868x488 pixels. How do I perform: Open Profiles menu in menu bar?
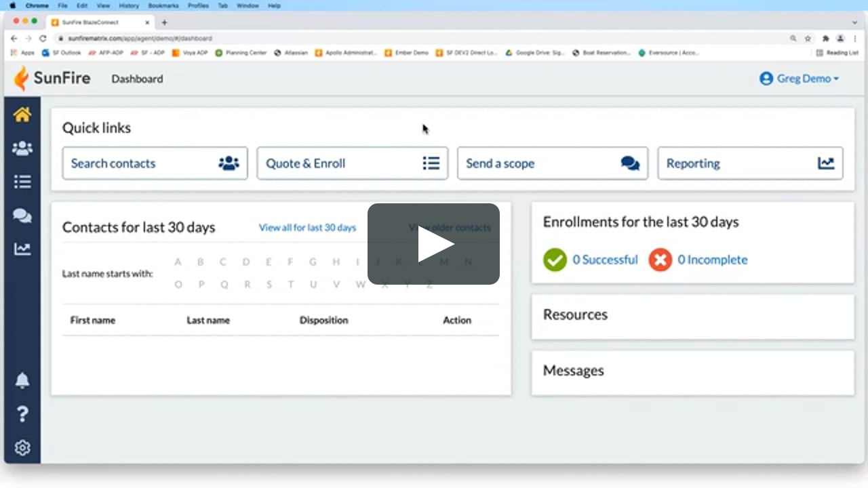coord(198,5)
